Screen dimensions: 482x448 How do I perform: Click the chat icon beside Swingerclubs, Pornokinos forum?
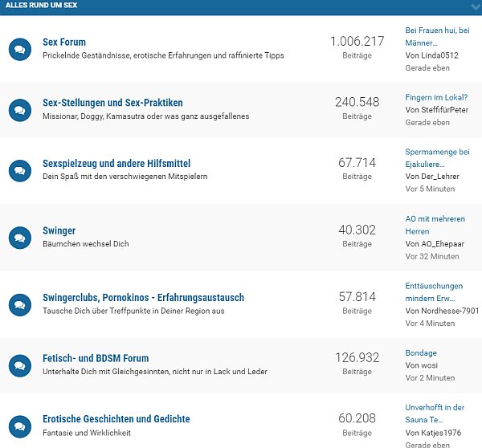click(19, 304)
